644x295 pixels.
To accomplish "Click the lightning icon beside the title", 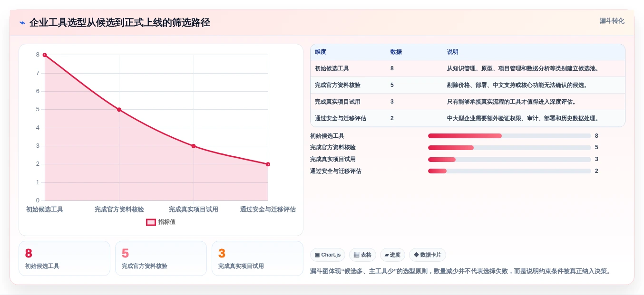I will [x=22, y=23].
